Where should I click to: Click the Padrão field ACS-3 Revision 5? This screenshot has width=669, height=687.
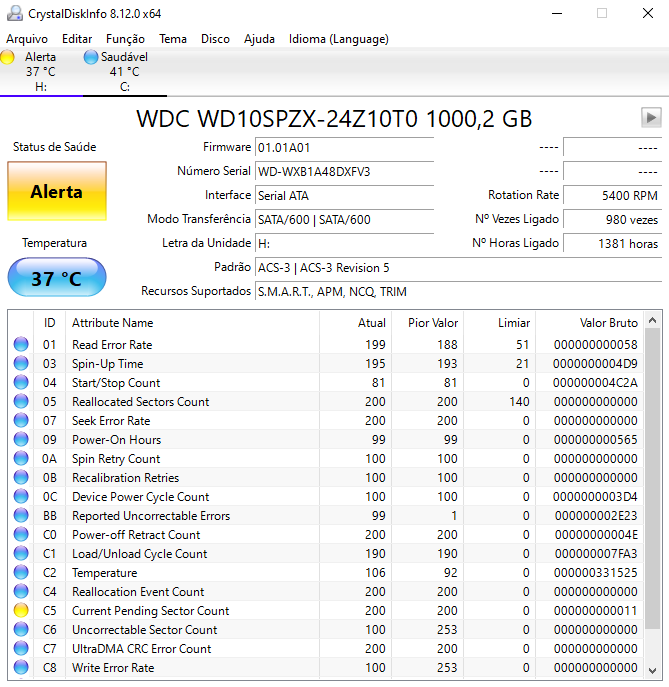pos(458,268)
